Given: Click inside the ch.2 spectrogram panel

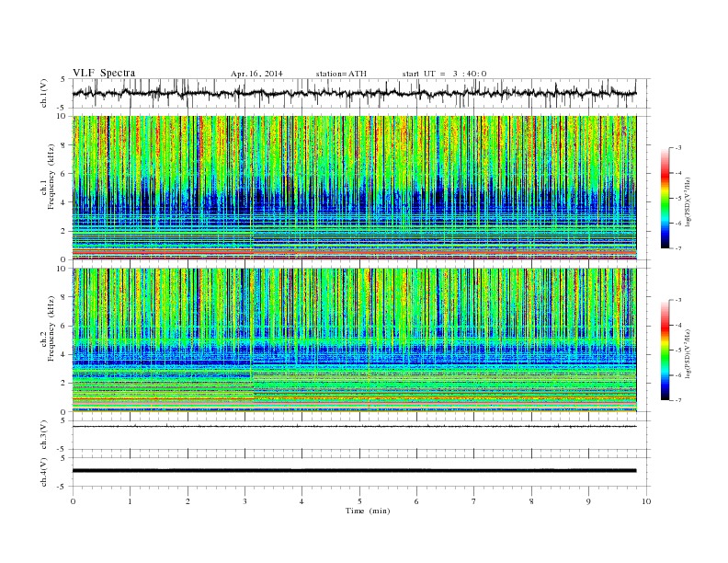Looking at the screenshot, I should click(x=355, y=340).
